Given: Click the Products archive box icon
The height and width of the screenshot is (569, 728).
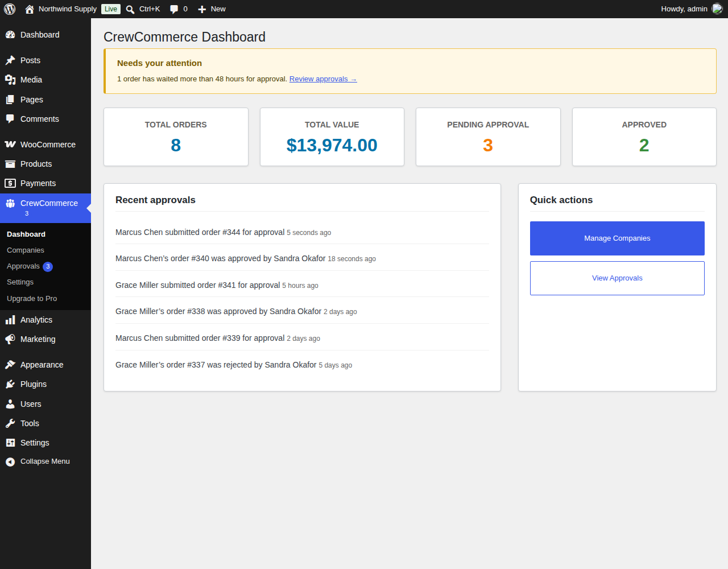Looking at the screenshot, I should coord(10,164).
